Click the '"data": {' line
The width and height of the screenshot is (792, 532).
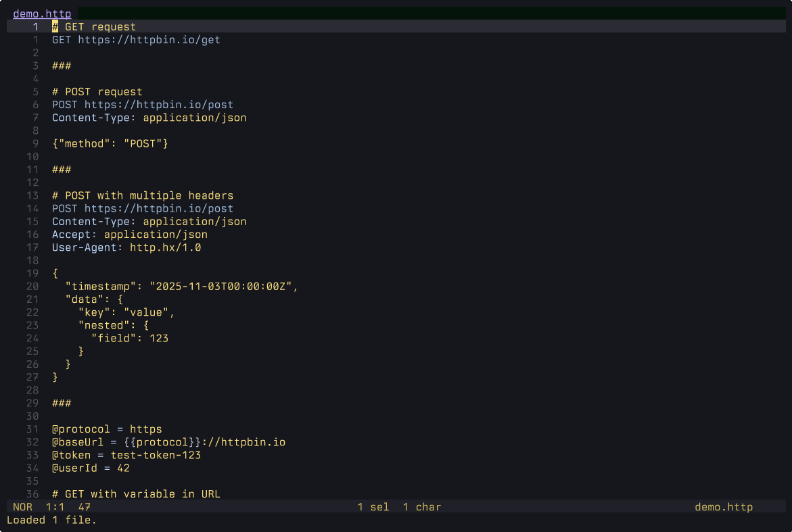(x=94, y=300)
